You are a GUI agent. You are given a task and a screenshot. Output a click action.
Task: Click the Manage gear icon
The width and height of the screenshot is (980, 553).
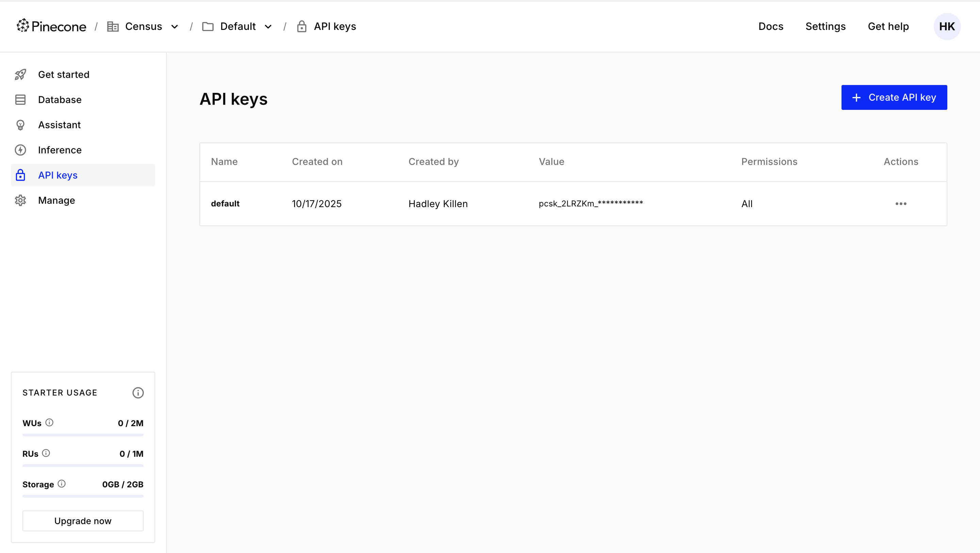coord(20,200)
